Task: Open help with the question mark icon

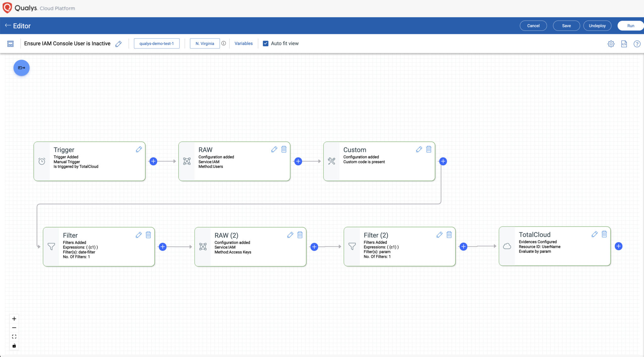Action: pyautogui.click(x=637, y=44)
